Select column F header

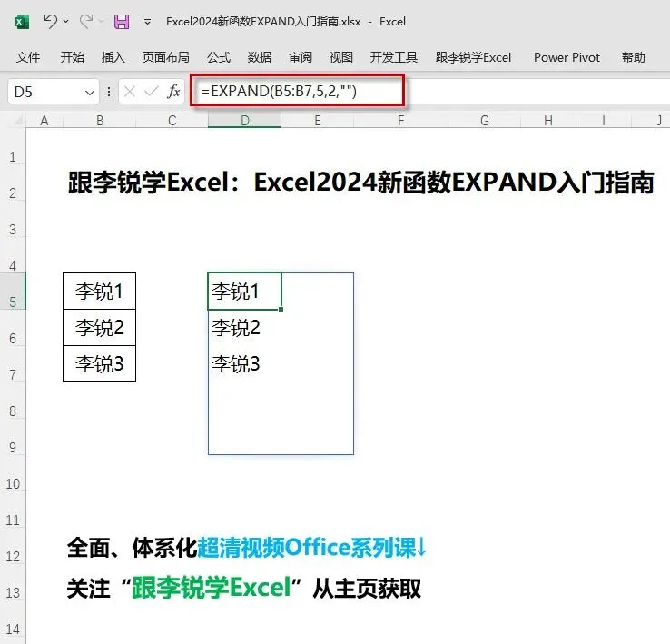(400, 121)
